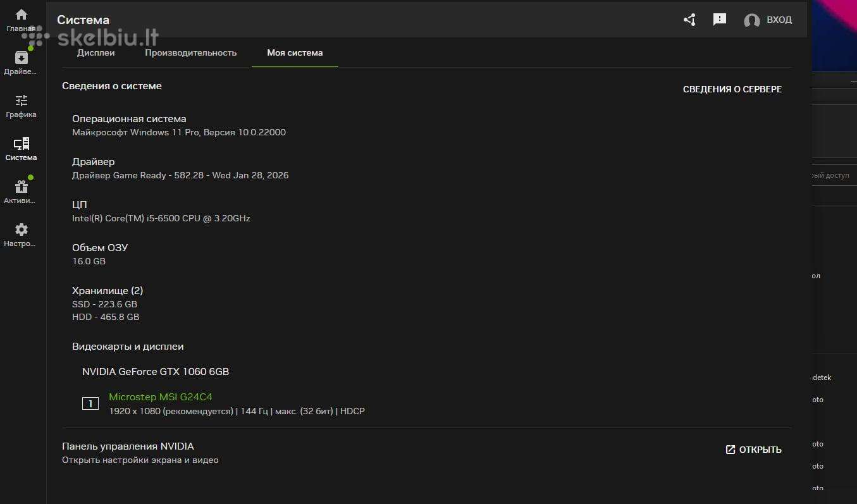Click the Microstep MSI G24C4 display name
The width and height of the screenshot is (857, 504).
[161, 397]
